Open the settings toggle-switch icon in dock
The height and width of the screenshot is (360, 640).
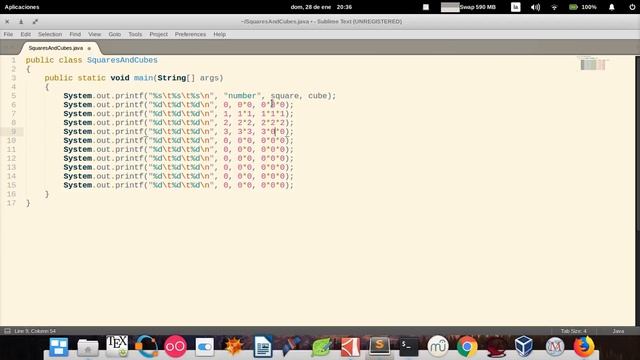pos(204,347)
